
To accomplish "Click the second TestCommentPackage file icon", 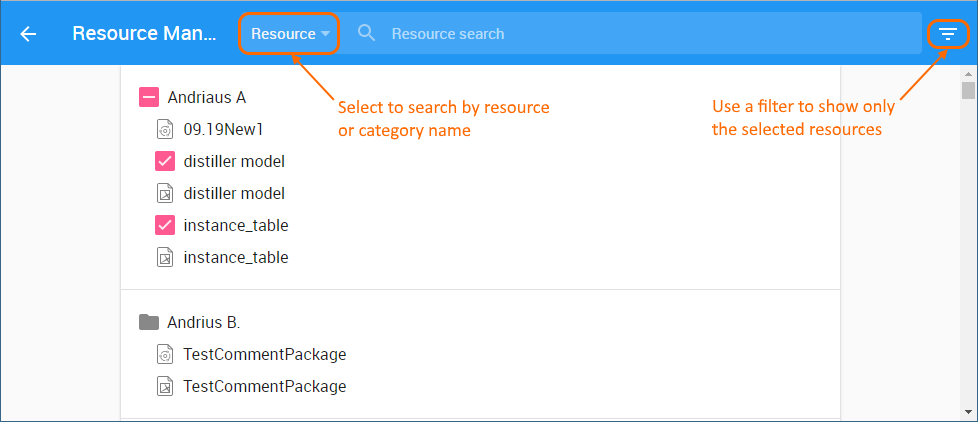I will click(165, 386).
